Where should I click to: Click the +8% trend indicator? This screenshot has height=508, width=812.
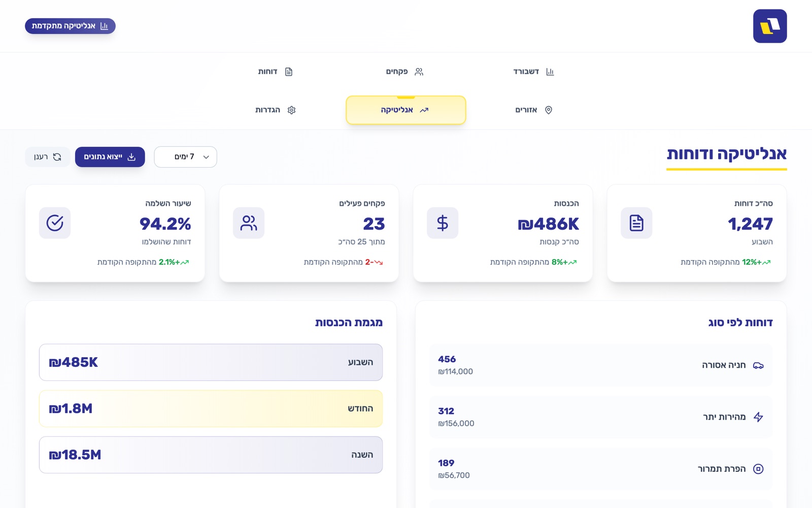click(564, 262)
